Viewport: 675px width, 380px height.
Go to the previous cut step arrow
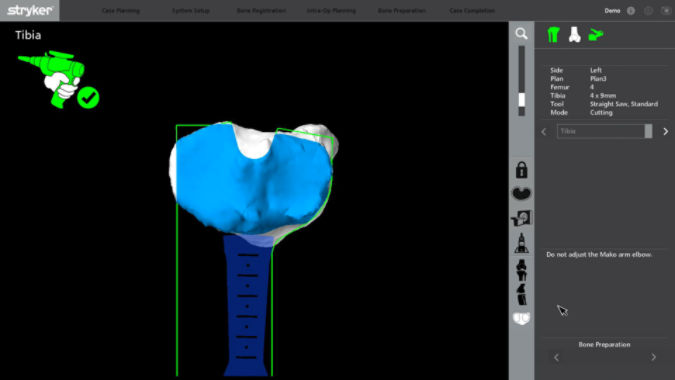(544, 132)
